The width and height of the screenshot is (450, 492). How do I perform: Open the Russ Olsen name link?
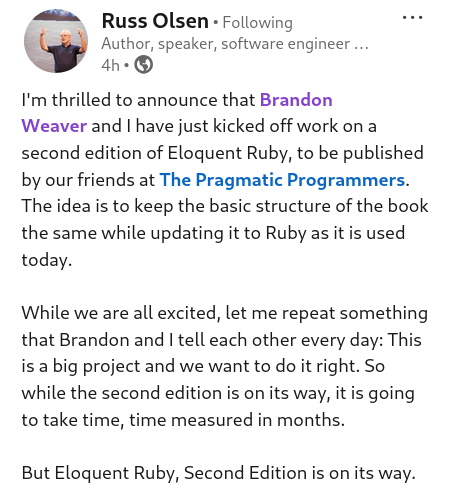[x=155, y=21]
